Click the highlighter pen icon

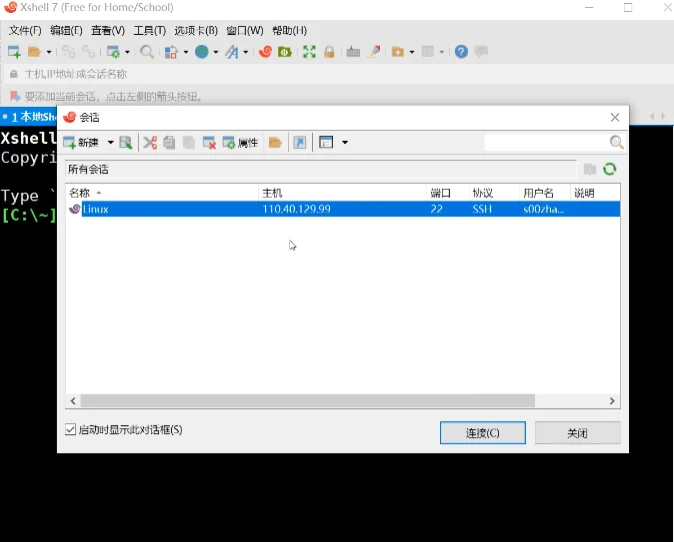click(374, 52)
